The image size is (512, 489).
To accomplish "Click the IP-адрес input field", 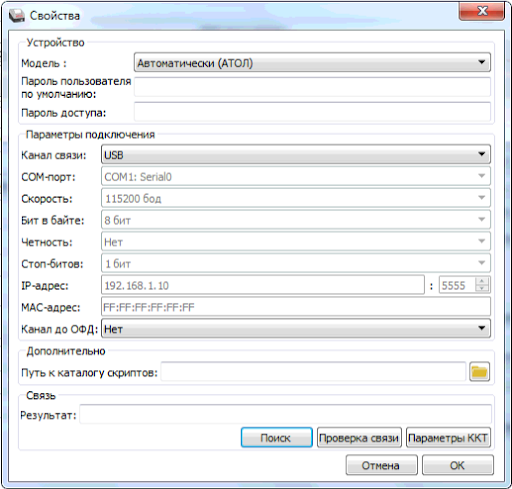I will tap(263, 285).
